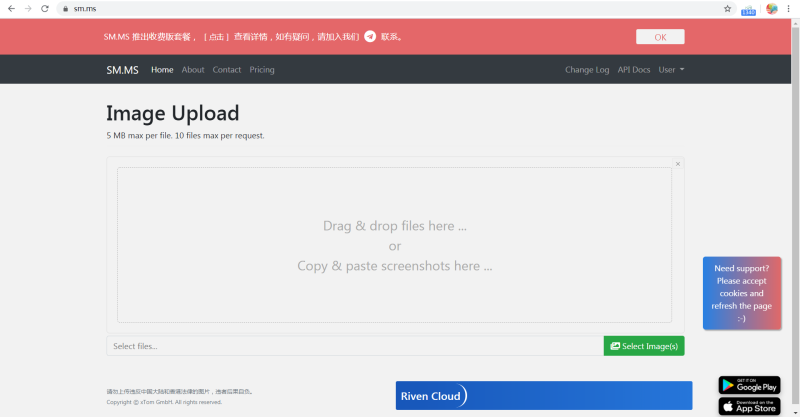Click the Image Upload heading

click(172, 113)
